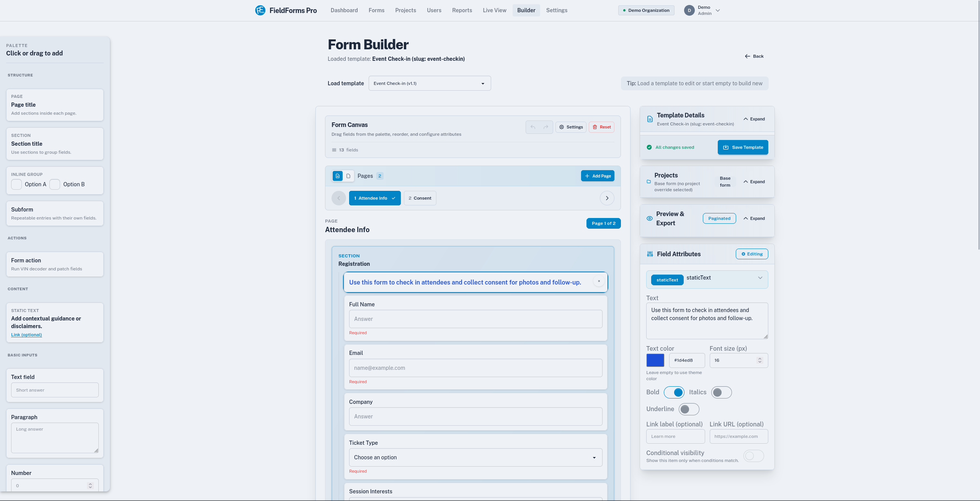Screen dimensions: 980x501
Task: Select the outline page view icon beside Pages
Action: (348, 176)
